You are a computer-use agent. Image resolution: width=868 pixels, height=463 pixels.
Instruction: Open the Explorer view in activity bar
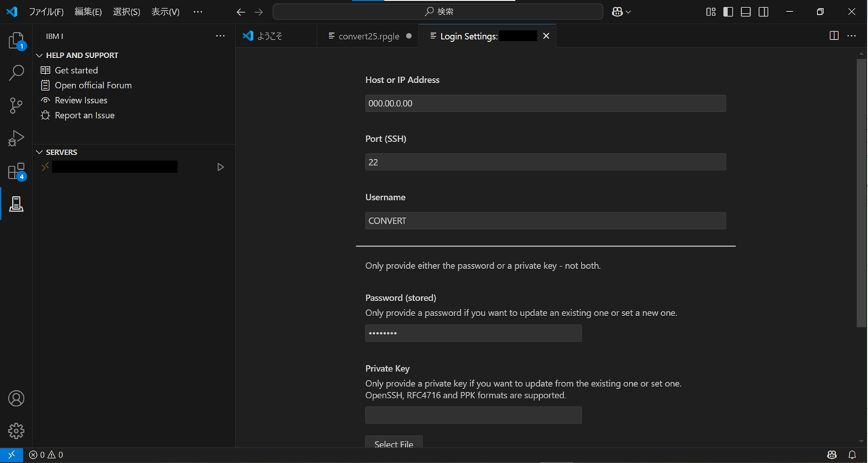pyautogui.click(x=16, y=41)
